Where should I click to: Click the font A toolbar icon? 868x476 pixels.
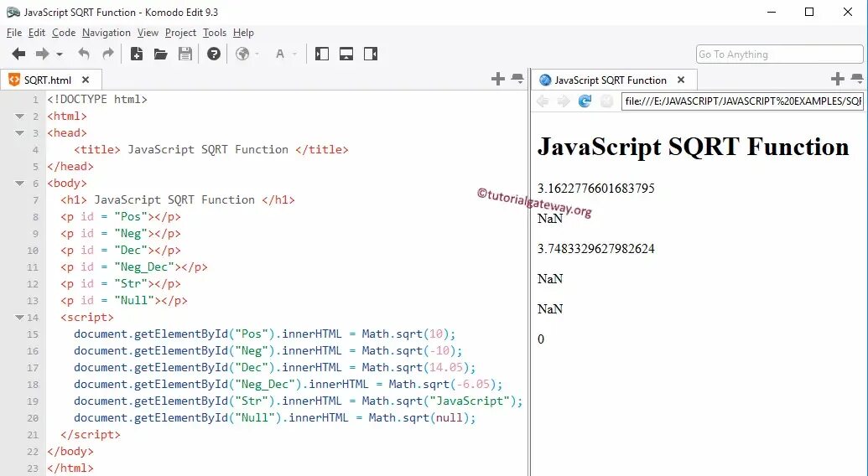tap(280, 54)
